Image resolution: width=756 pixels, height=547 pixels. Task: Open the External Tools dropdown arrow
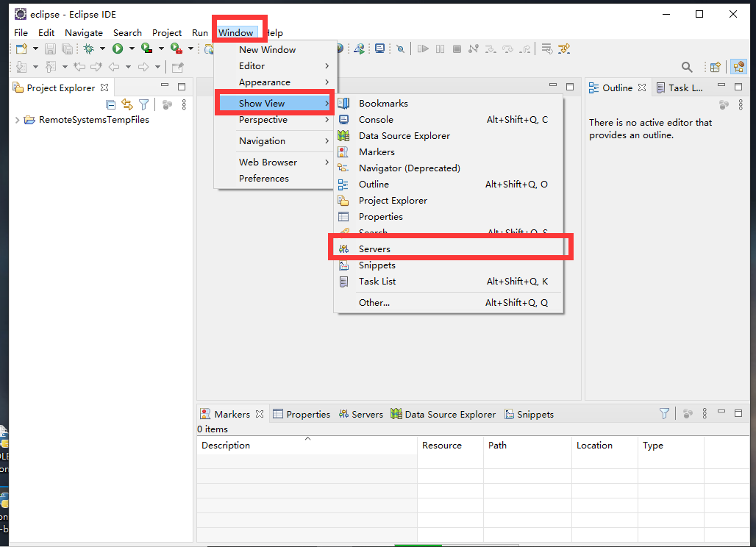click(190, 49)
